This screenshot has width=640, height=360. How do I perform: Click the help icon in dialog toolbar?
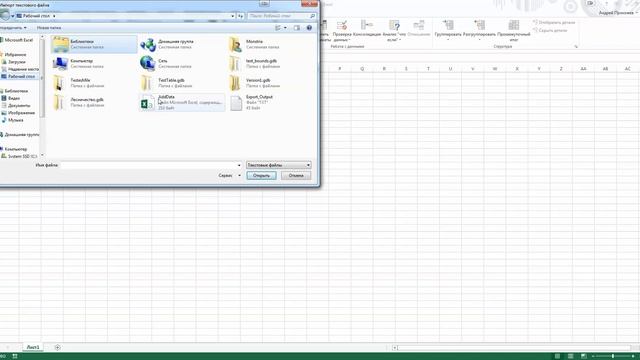(x=309, y=28)
